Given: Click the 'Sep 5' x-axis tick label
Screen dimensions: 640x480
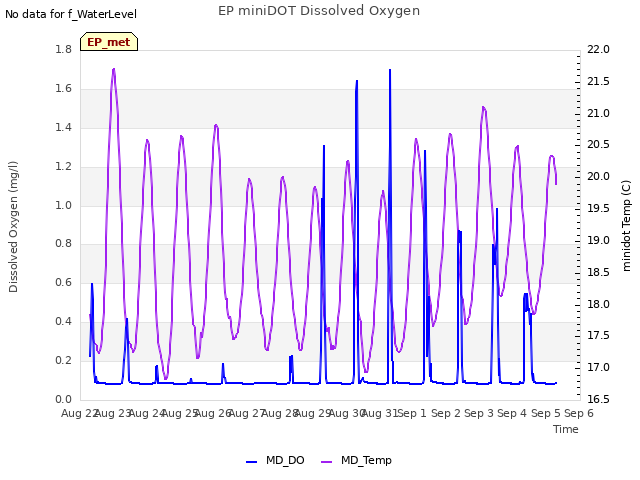Looking at the screenshot, I should tap(546, 413).
